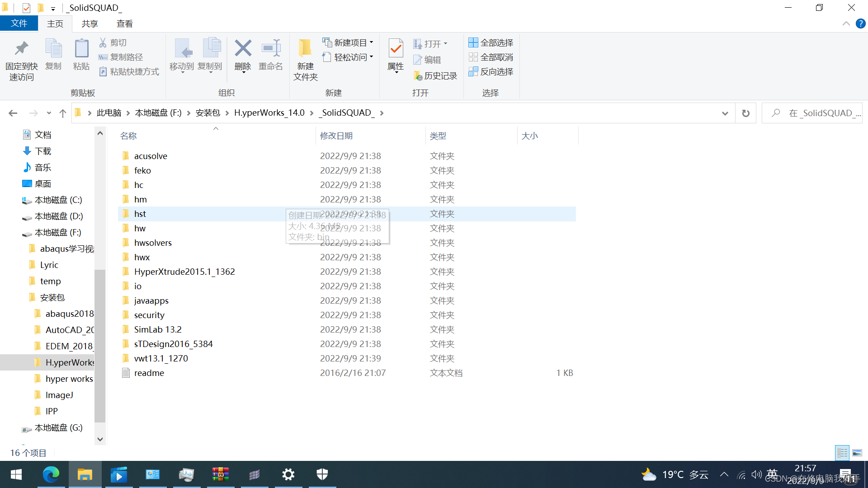Click the History (历史记录) icon
The height and width of the screenshot is (488, 868).
click(418, 76)
